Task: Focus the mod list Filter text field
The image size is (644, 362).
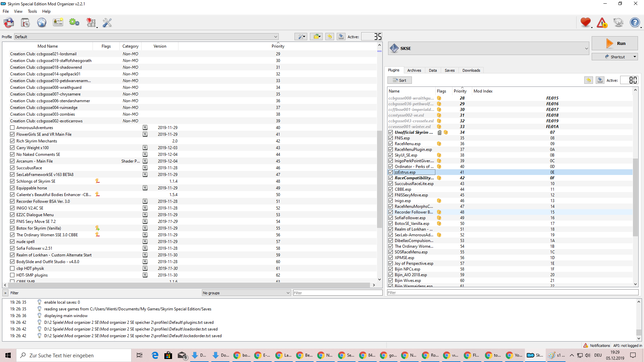Action: [338, 293]
